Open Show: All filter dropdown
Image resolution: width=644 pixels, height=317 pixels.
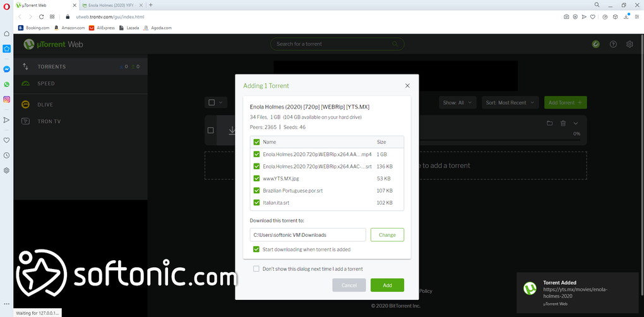tap(458, 103)
